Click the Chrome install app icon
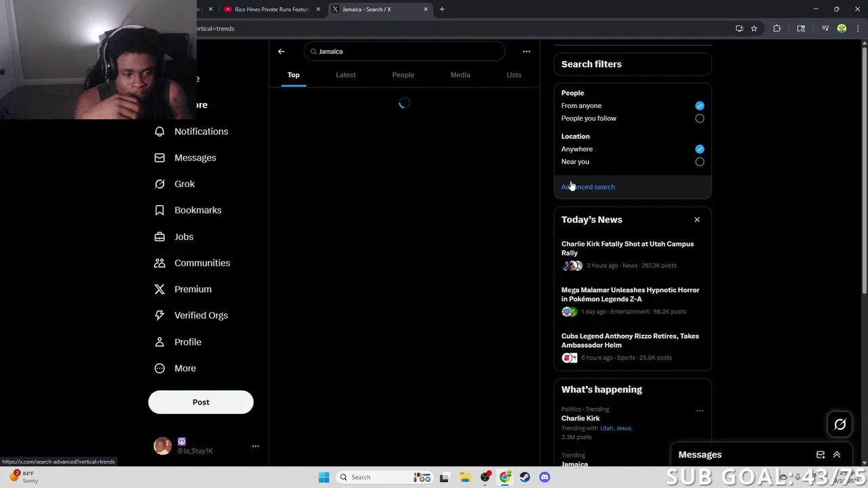Screen dimensions: 868x488 (x=739, y=28)
